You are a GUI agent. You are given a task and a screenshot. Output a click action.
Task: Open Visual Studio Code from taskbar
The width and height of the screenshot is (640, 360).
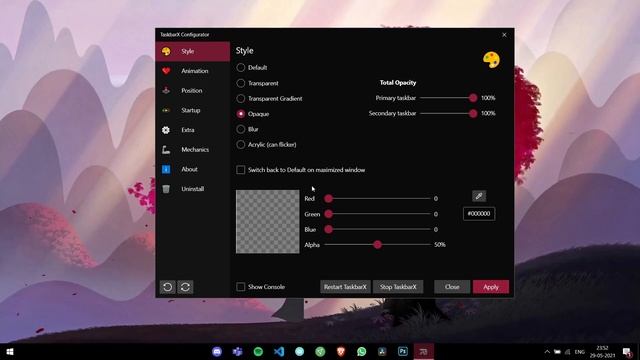point(279,351)
